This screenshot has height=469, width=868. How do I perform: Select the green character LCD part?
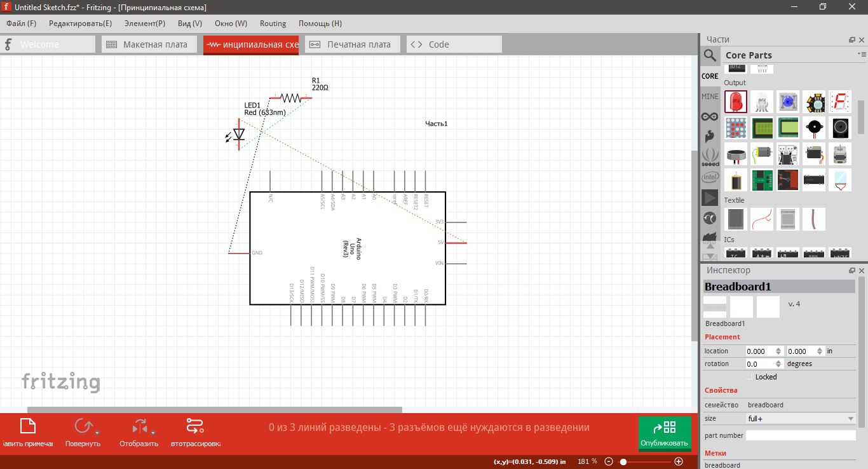[x=762, y=128]
